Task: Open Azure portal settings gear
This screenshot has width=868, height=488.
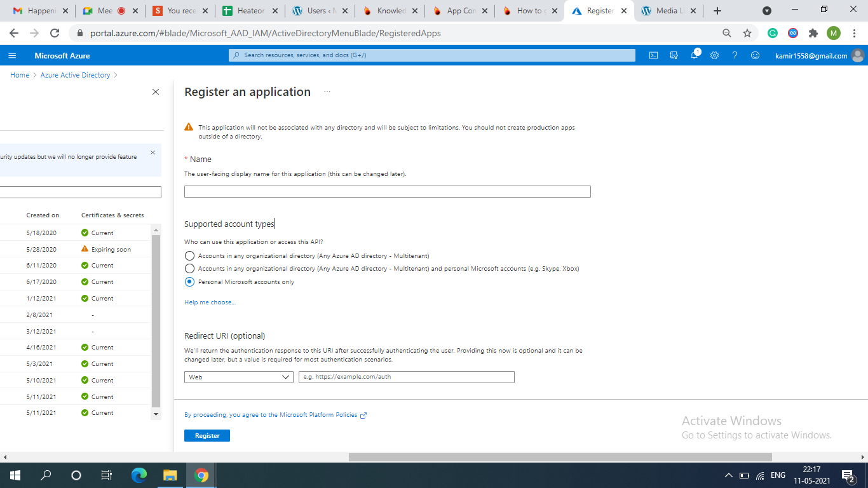Action: click(x=715, y=55)
